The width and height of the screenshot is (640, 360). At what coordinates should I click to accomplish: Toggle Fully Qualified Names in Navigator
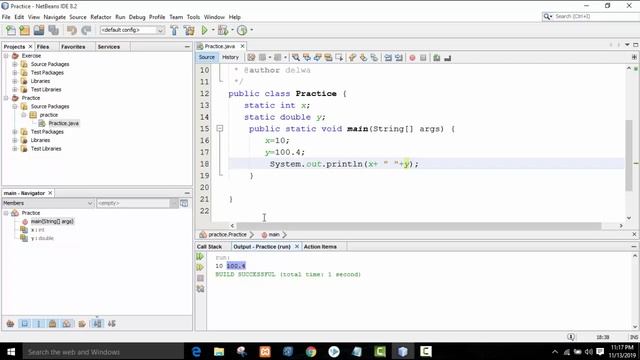point(82,324)
